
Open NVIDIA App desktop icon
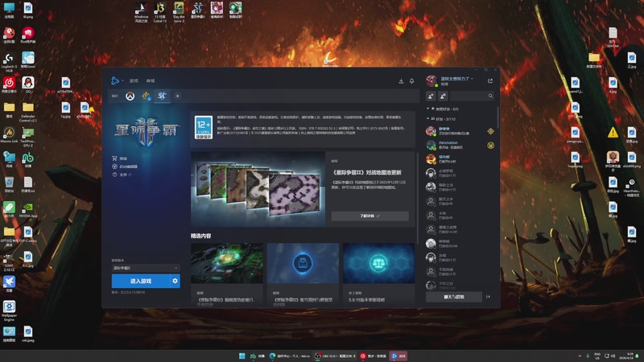(28, 210)
